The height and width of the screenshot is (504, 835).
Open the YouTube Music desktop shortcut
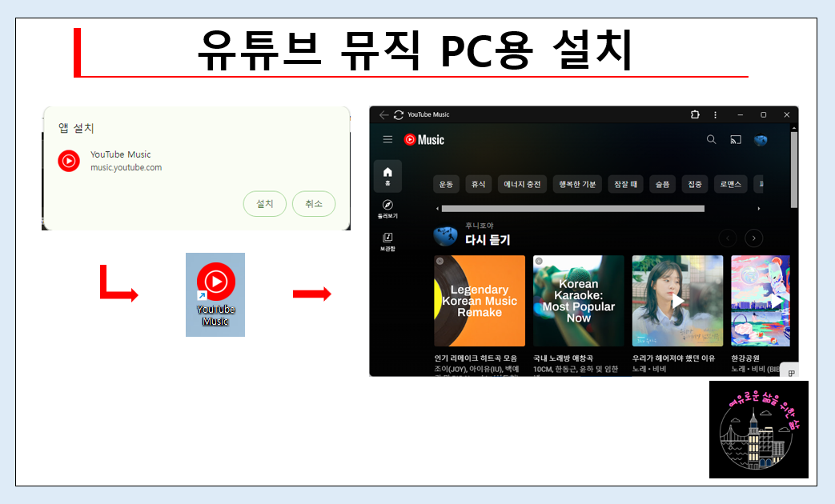pyautogui.click(x=215, y=294)
